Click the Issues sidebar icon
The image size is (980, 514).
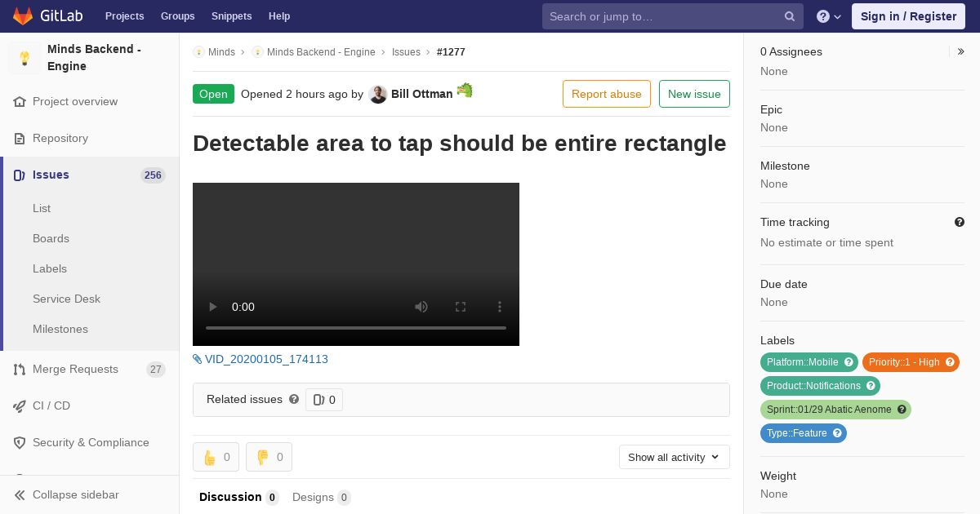click(x=20, y=175)
